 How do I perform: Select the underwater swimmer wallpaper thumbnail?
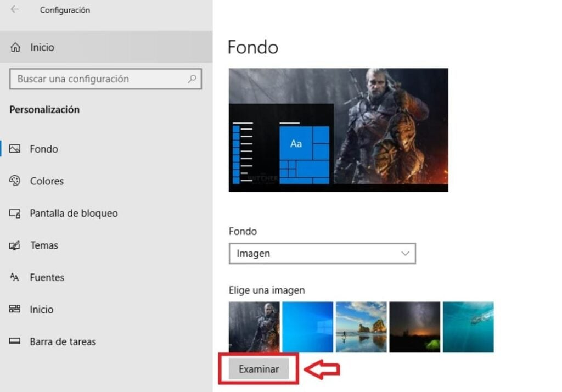click(x=468, y=327)
